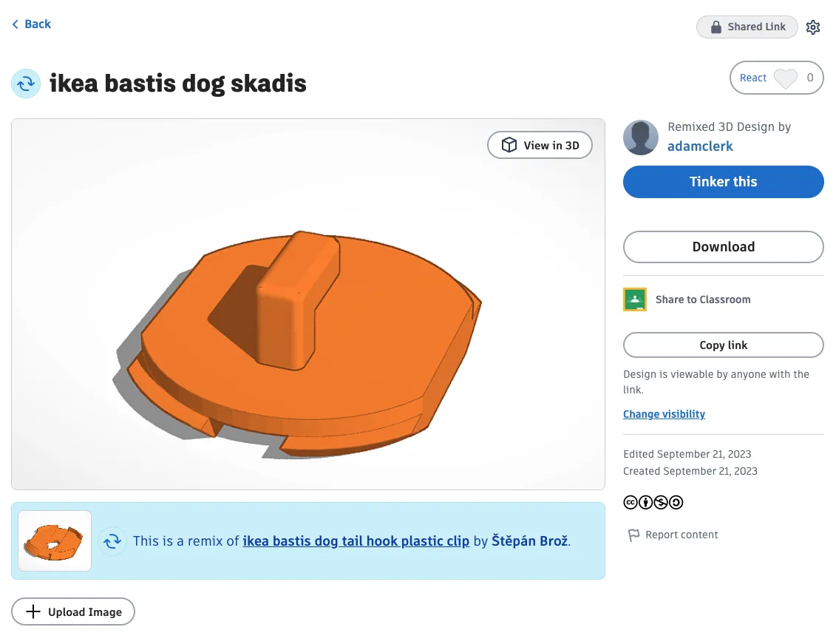Open design settings gear icon
Viewport: 836px width, 644px height.
pyautogui.click(x=812, y=27)
